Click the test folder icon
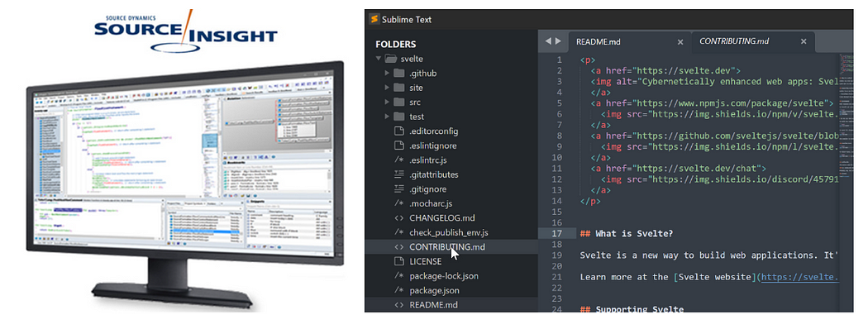 point(399,117)
